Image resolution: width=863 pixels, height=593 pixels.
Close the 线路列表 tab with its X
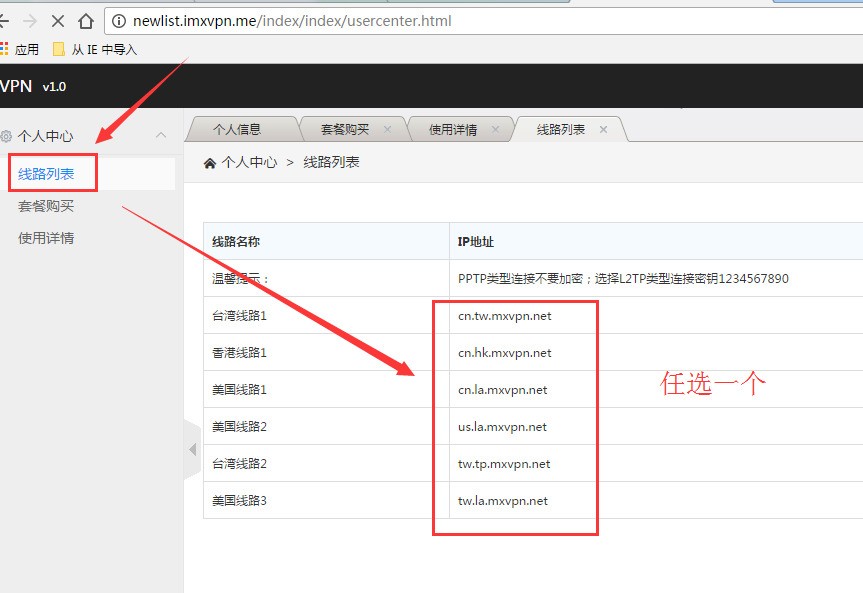tap(603, 129)
